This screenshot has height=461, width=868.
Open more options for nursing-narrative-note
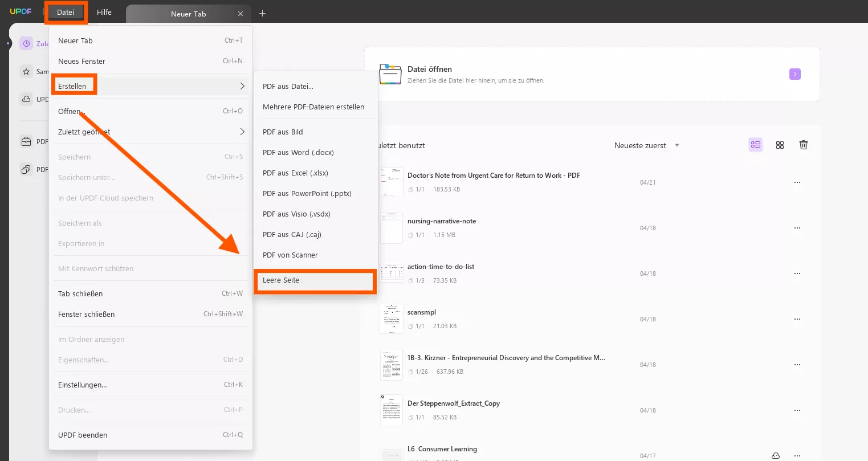click(797, 228)
